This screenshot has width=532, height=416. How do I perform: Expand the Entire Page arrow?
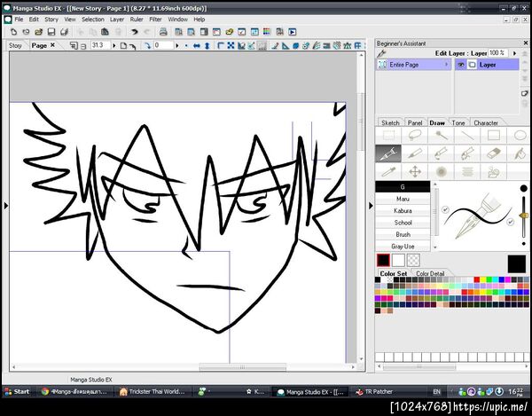coord(447,65)
